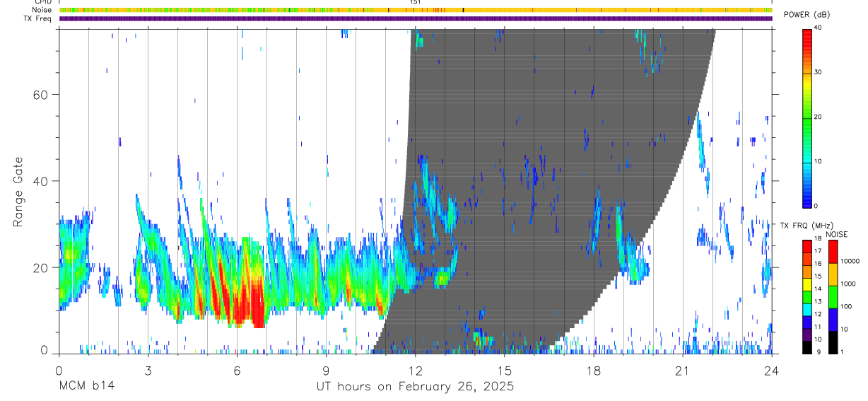This screenshot has height=401, width=868.
Task: Select the Range Gate y-axis label
Action: point(17,192)
